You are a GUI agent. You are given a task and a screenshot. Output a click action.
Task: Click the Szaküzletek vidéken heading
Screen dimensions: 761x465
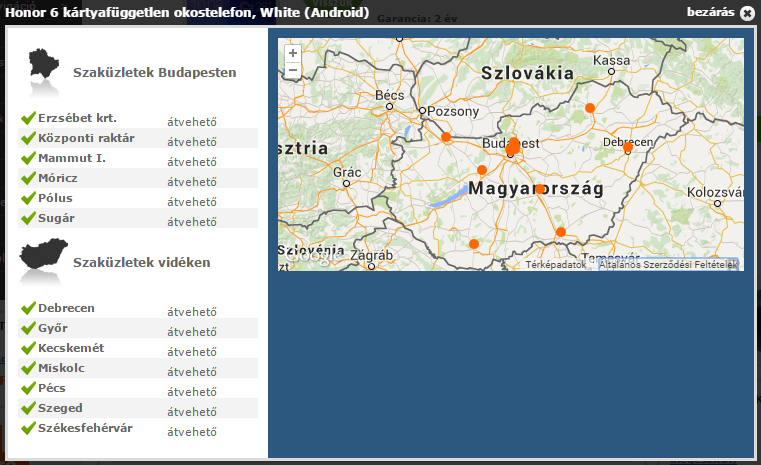pyautogui.click(x=141, y=263)
